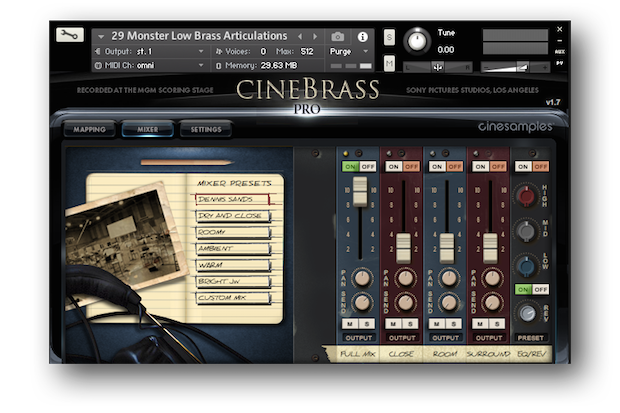This screenshot has width=620, height=413.
Task: Solo the Surround channel with S
Action: (497, 324)
